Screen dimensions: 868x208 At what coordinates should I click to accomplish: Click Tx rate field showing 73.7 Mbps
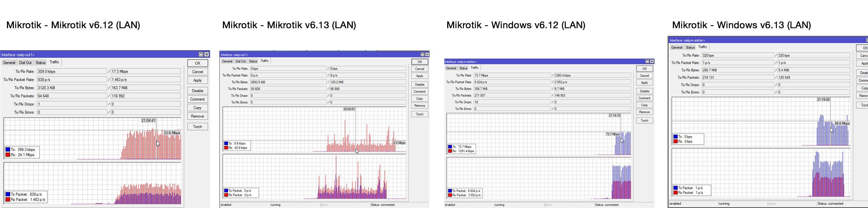[x=512, y=75]
